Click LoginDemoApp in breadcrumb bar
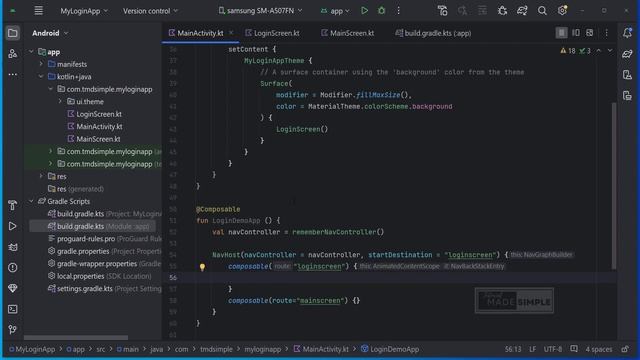Image resolution: width=640 pixels, height=360 pixels. click(x=390, y=349)
